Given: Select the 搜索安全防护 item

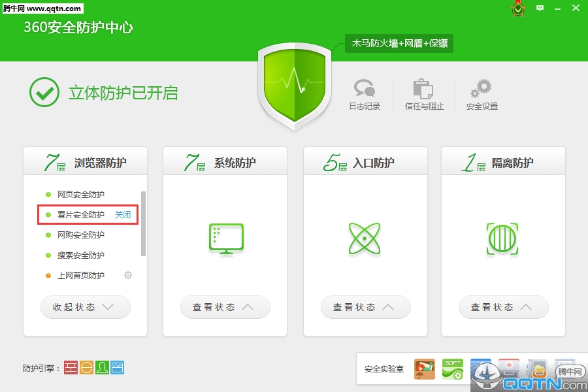Looking at the screenshot, I should click(80, 255).
